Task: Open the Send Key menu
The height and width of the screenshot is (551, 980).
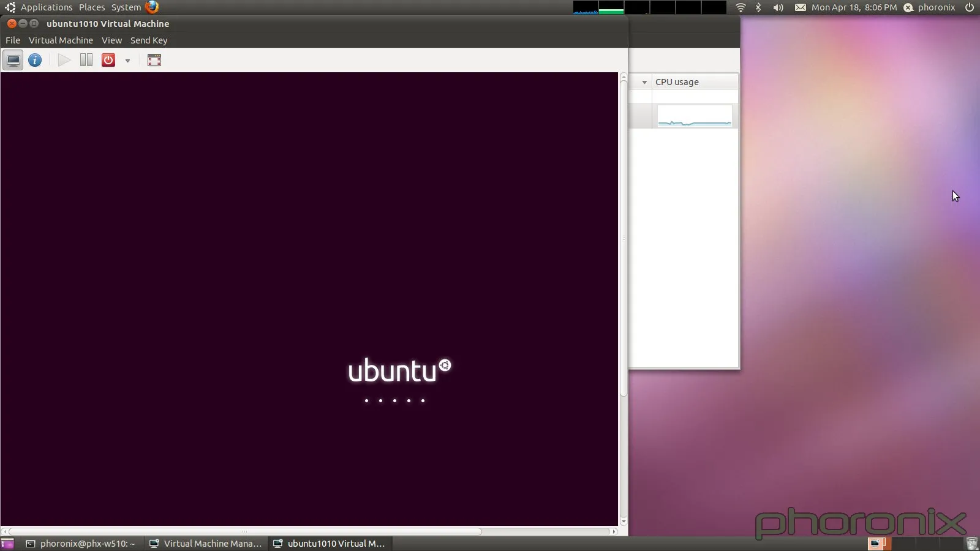Action: click(x=149, y=40)
